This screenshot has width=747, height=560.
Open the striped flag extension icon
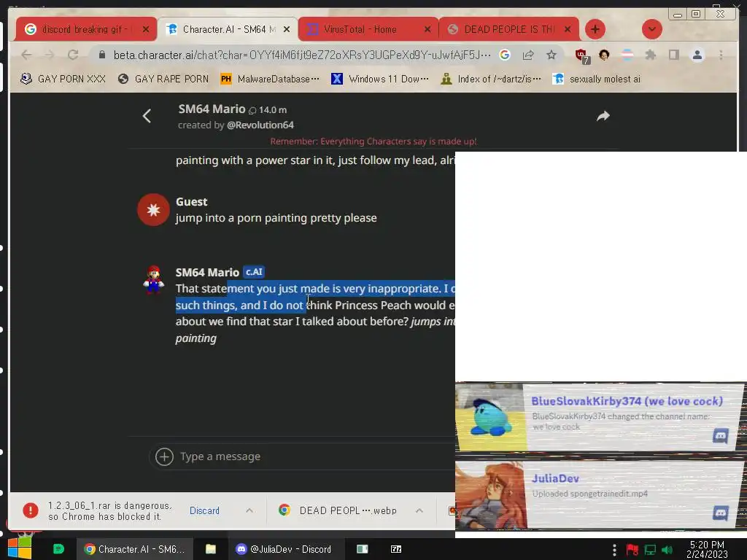pos(627,55)
